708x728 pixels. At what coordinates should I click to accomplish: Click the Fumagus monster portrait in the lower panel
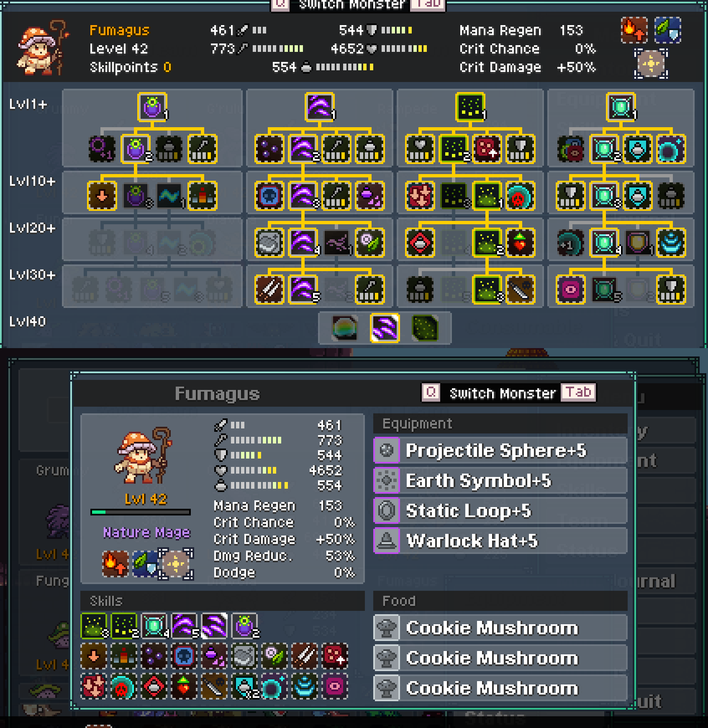click(x=143, y=456)
